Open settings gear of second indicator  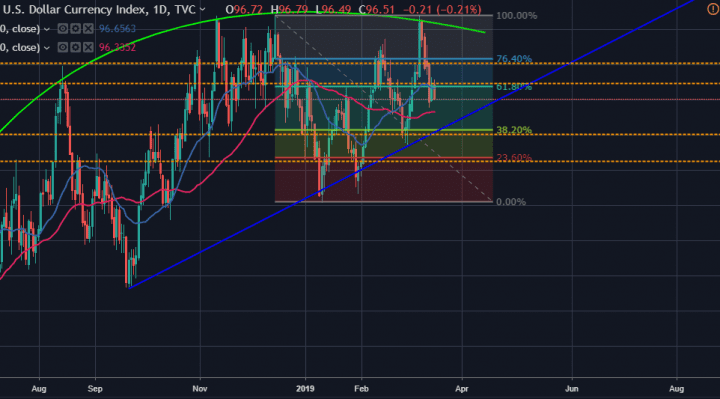[x=75, y=47]
